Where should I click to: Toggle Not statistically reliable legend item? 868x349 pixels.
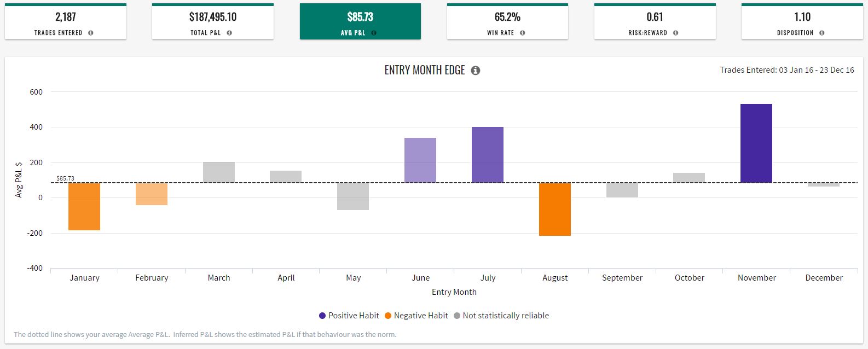pos(501,316)
